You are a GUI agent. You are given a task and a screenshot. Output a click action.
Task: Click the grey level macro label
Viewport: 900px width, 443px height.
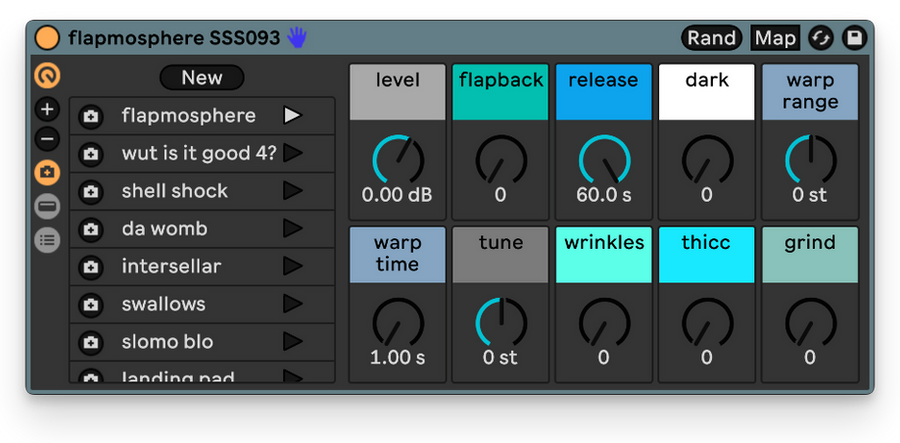[398, 92]
